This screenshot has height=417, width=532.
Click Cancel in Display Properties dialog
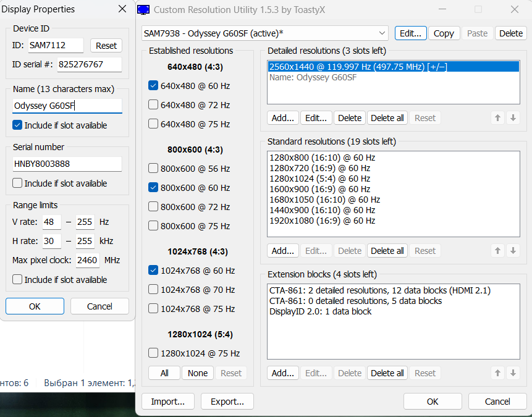coord(99,306)
